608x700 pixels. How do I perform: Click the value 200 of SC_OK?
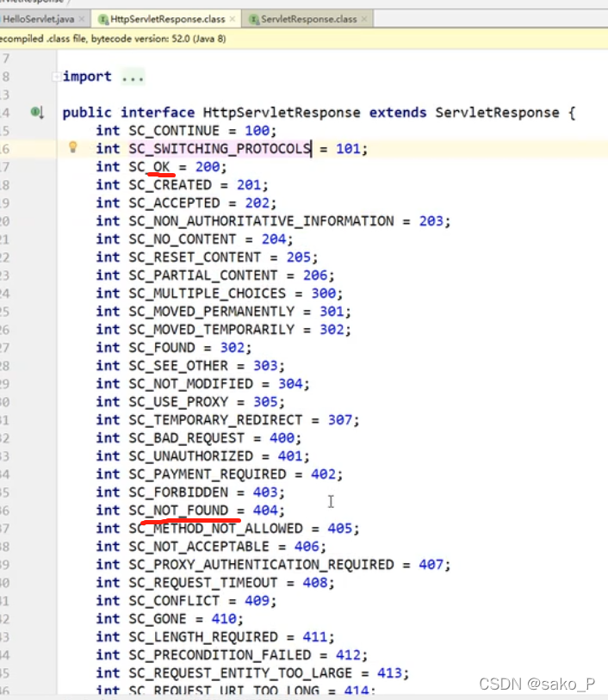[208, 167]
